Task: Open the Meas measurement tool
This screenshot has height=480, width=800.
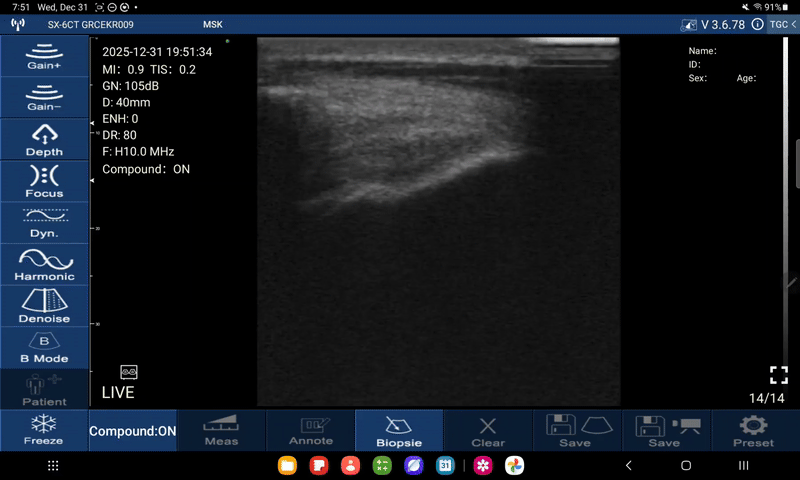Action: 221,431
